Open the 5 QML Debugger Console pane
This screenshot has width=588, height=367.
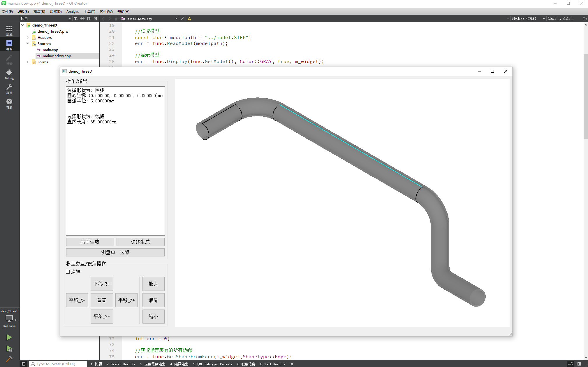(x=213, y=364)
